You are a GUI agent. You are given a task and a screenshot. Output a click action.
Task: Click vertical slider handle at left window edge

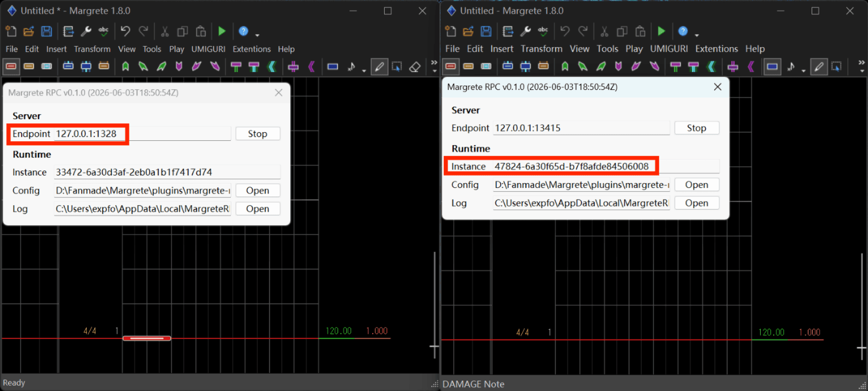click(x=434, y=346)
